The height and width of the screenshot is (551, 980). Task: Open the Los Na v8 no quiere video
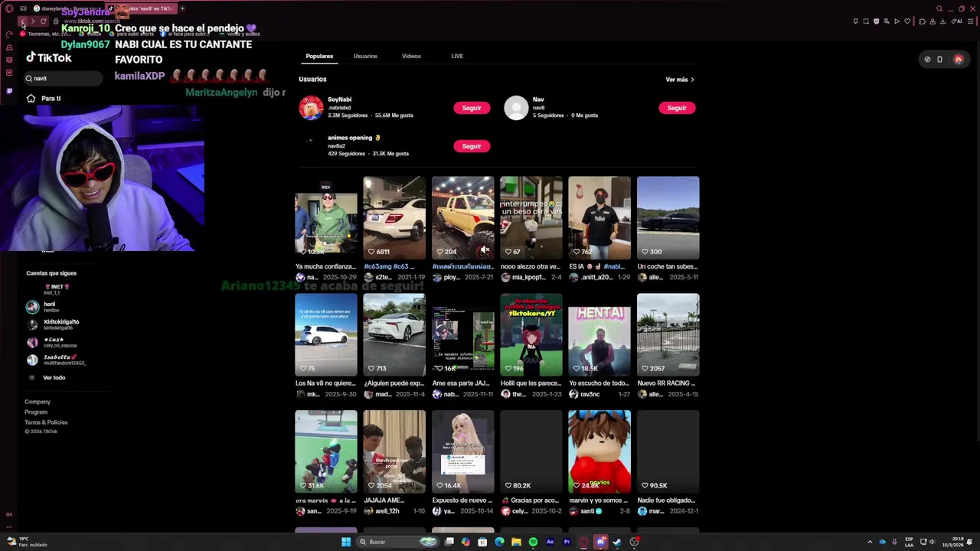click(x=325, y=334)
